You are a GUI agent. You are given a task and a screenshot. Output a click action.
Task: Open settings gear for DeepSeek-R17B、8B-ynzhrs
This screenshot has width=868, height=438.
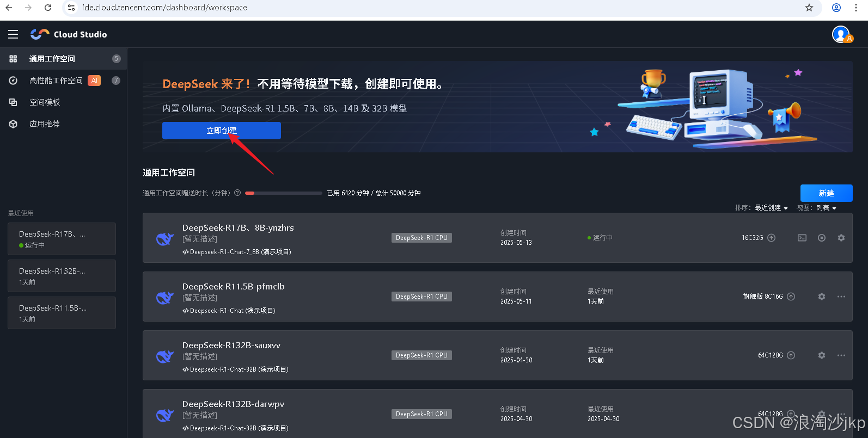841,238
